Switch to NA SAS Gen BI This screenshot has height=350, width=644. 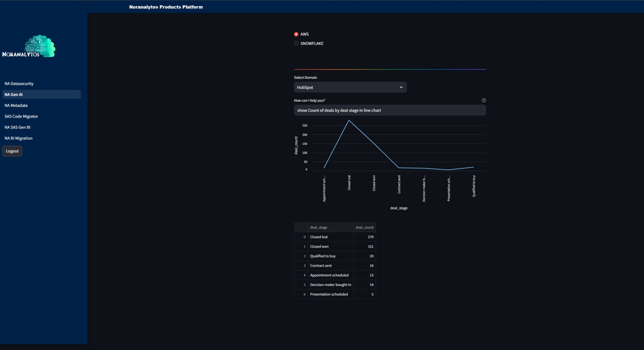click(17, 127)
